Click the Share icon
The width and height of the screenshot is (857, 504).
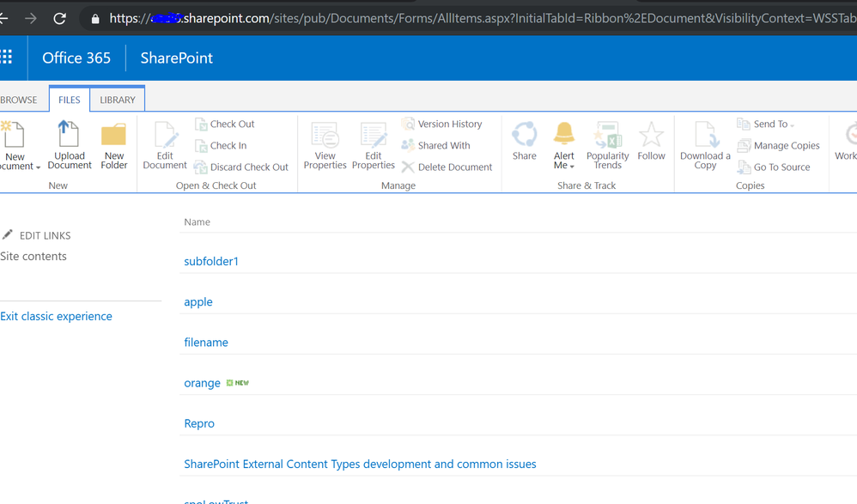[x=524, y=135]
